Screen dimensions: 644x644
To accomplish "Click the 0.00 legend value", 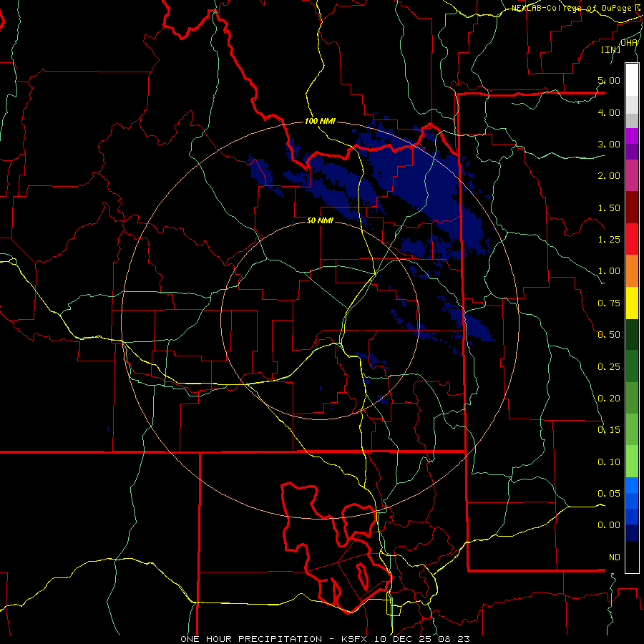I will tap(609, 525).
